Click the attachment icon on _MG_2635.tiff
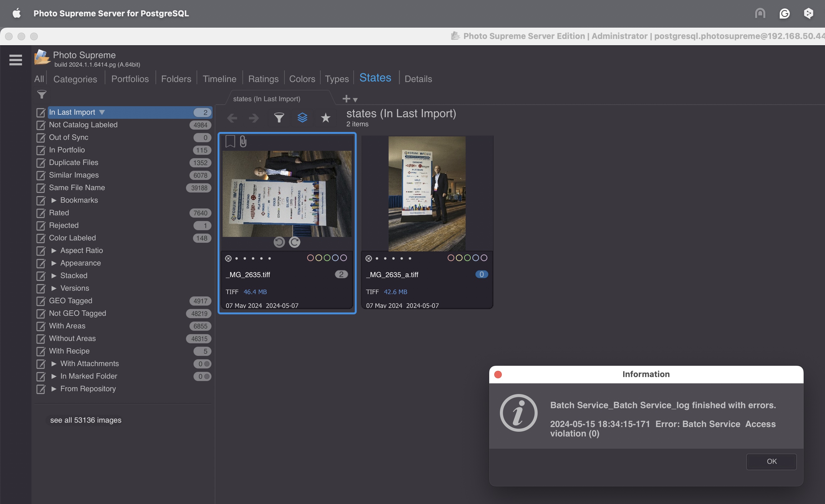Screen dimensions: 825x504 tap(243, 141)
